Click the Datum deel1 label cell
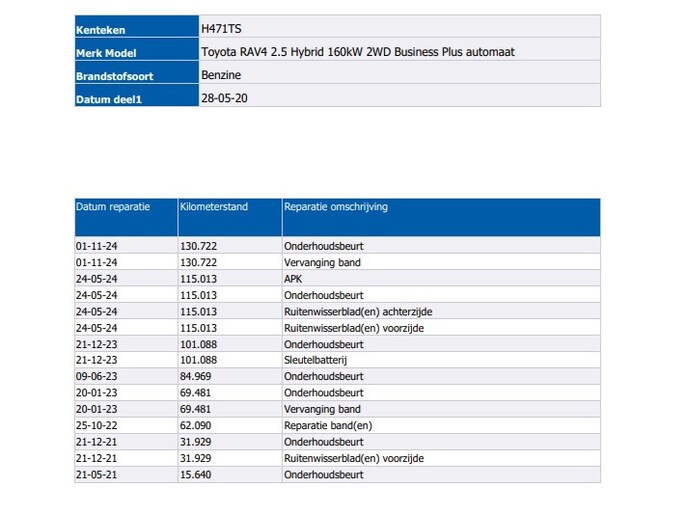This screenshot has width=685, height=514. pos(135,98)
